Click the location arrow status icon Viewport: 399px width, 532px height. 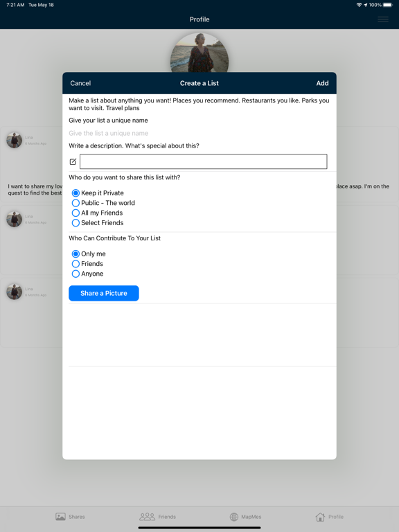pyautogui.click(x=366, y=5)
